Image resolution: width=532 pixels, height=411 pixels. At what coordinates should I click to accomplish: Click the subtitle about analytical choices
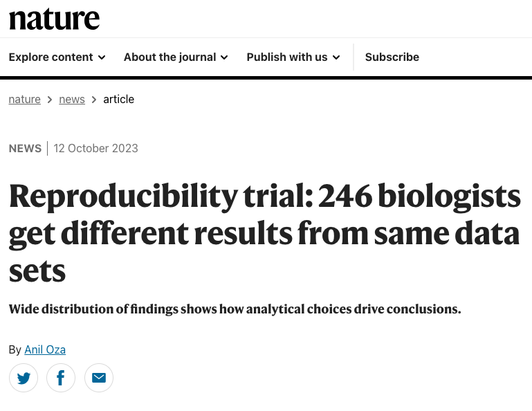pos(235,309)
